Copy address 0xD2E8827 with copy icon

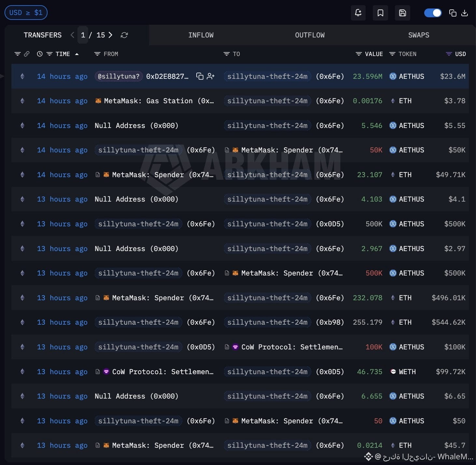(200, 76)
